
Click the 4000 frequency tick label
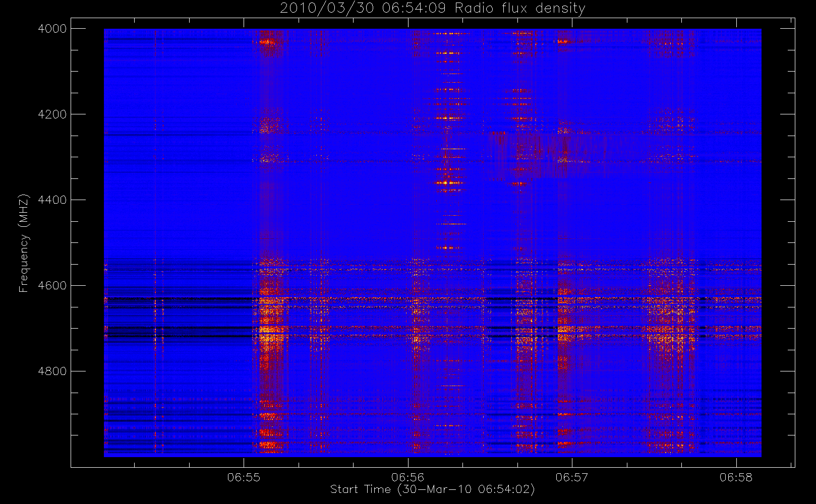(x=52, y=29)
